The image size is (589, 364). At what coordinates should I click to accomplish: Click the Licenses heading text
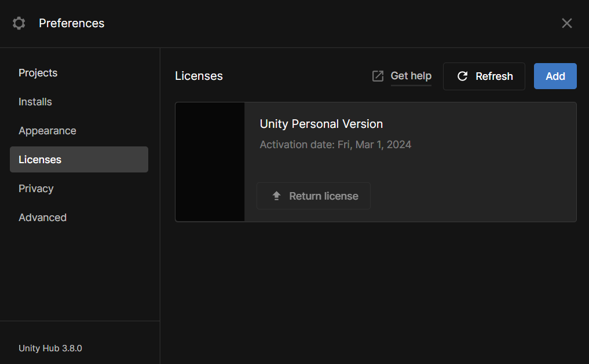pyautogui.click(x=199, y=76)
